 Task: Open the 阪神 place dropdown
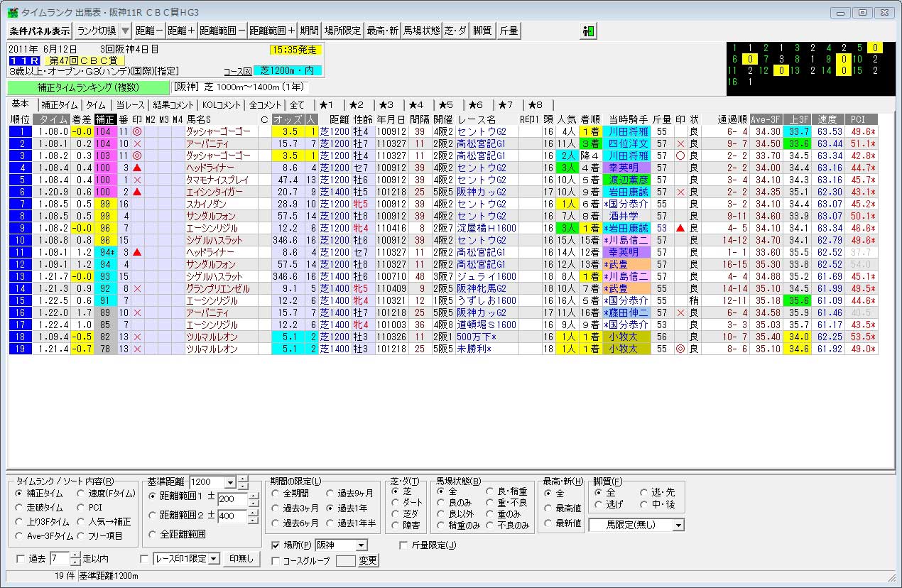click(x=362, y=545)
